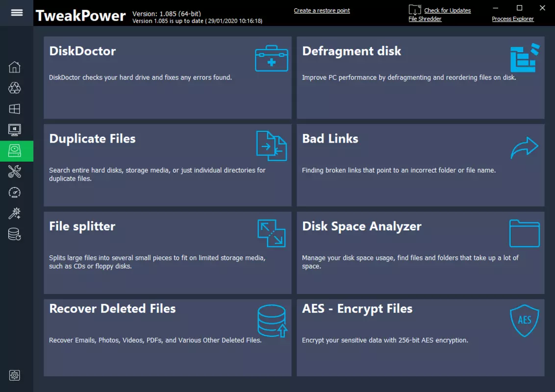
Task: Open File Shredder
Action: (x=425, y=19)
